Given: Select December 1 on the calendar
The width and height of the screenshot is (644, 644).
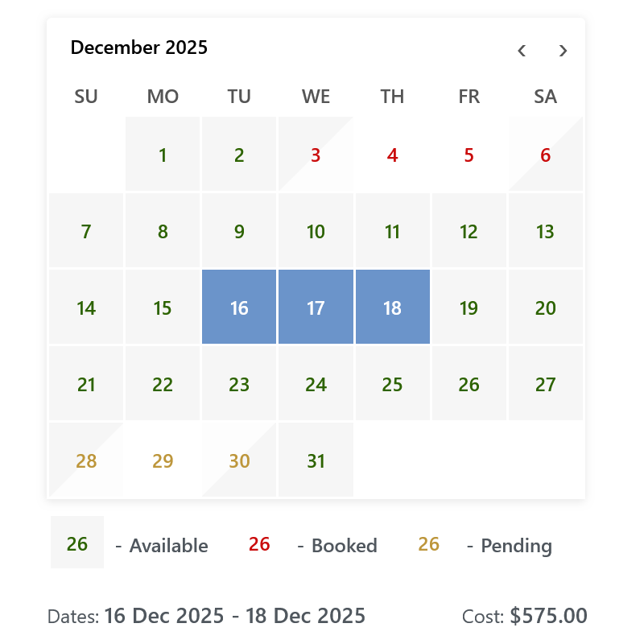Looking at the screenshot, I should pyautogui.click(x=163, y=154).
